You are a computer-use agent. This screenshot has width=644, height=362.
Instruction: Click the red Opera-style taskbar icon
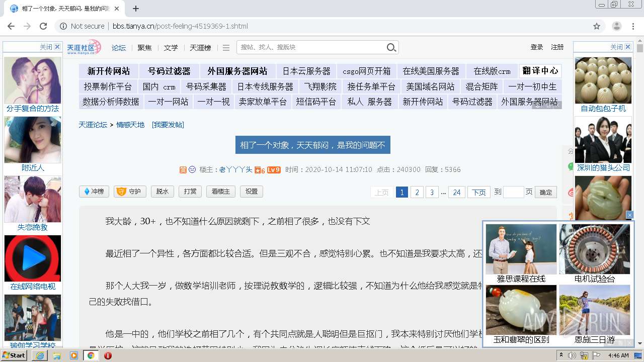(108, 355)
